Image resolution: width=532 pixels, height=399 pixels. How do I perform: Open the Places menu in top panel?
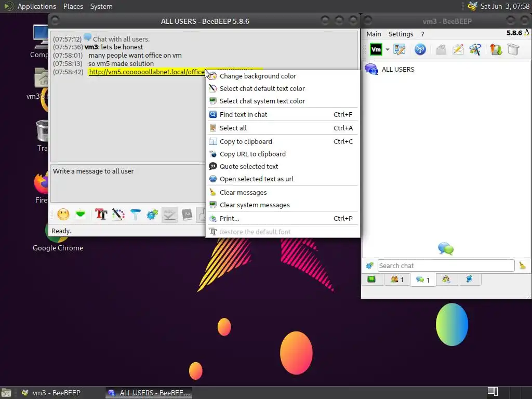(x=73, y=6)
